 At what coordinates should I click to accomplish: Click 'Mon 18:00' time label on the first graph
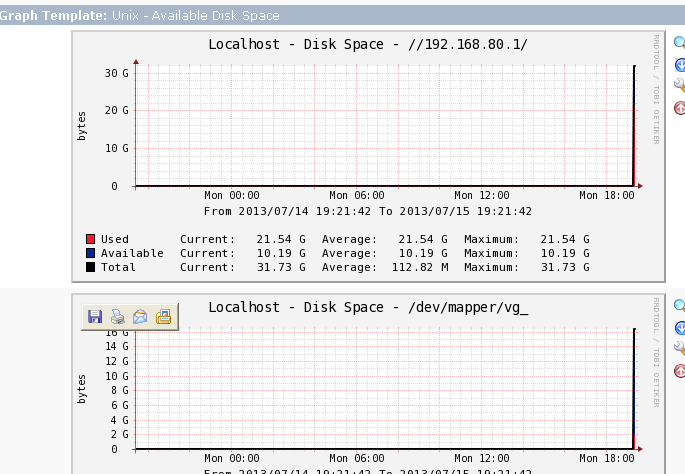click(x=607, y=195)
